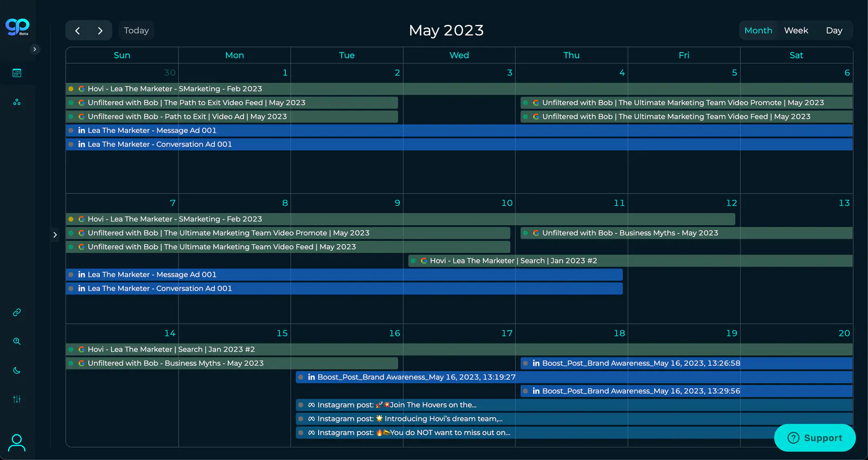The height and width of the screenshot is (460, 868).
Task: Click Meta icon on 'Introducing Hovi's dream team' post
Action: pyautogui.click(x=311, y=419)
